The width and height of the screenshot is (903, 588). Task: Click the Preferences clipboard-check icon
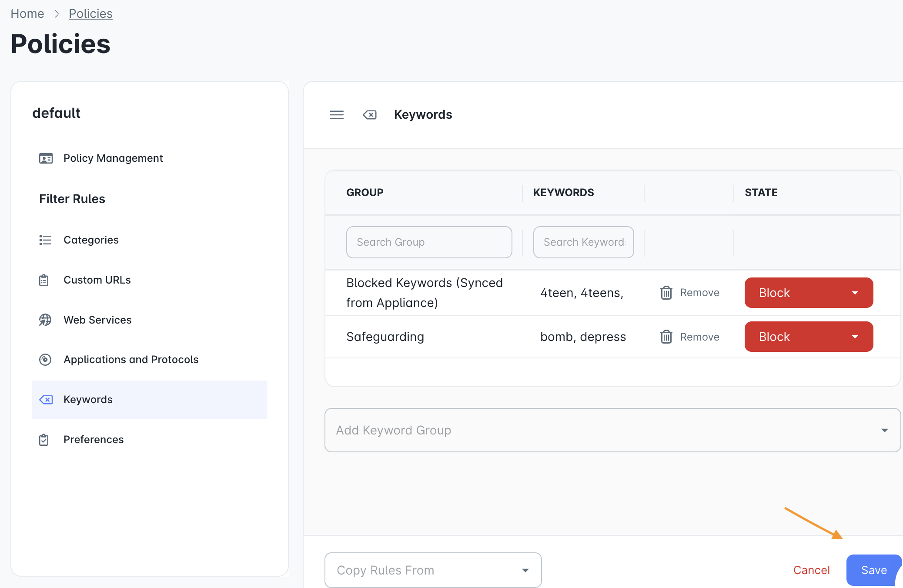(44, 440)
